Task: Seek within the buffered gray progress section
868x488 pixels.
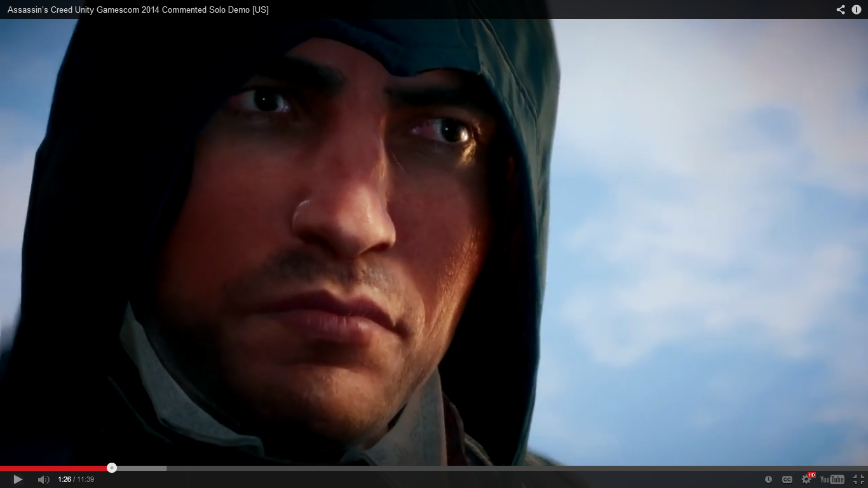Action: pos(141,468)
